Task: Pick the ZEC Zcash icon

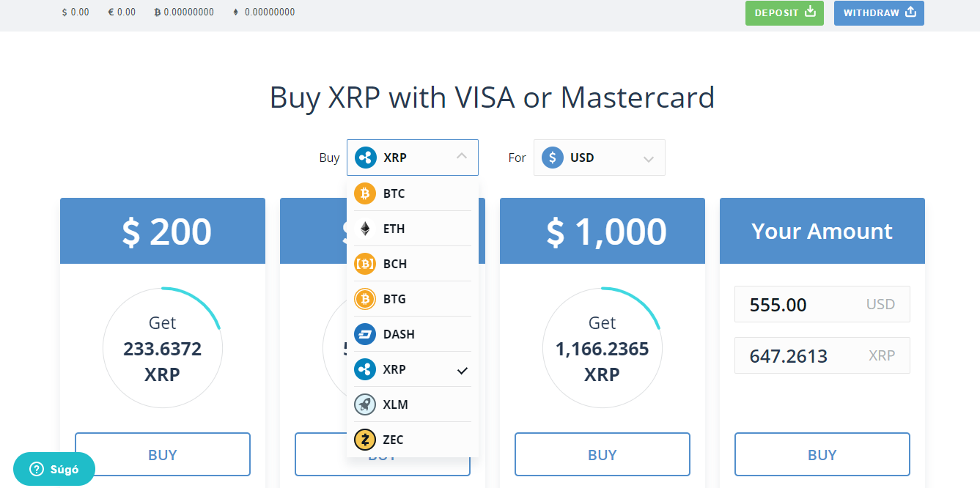Action: tap(365, 440)
